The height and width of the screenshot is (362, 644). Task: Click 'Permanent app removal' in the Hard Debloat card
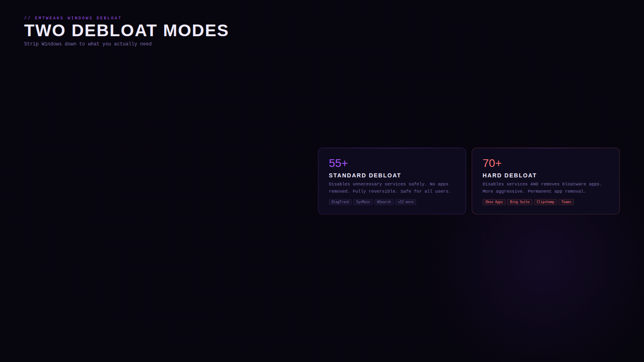click(555, 191)
